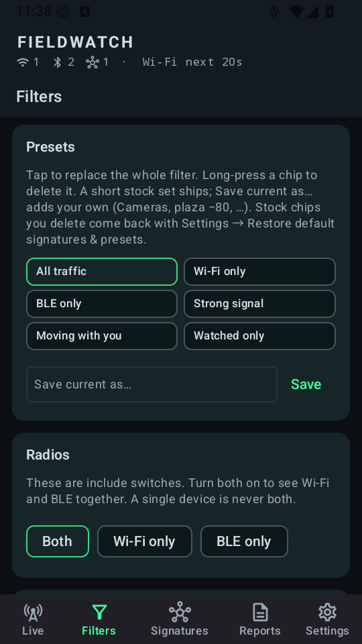Apply the BLE only preset chip
362x644 pixels.
coord(102,304)
